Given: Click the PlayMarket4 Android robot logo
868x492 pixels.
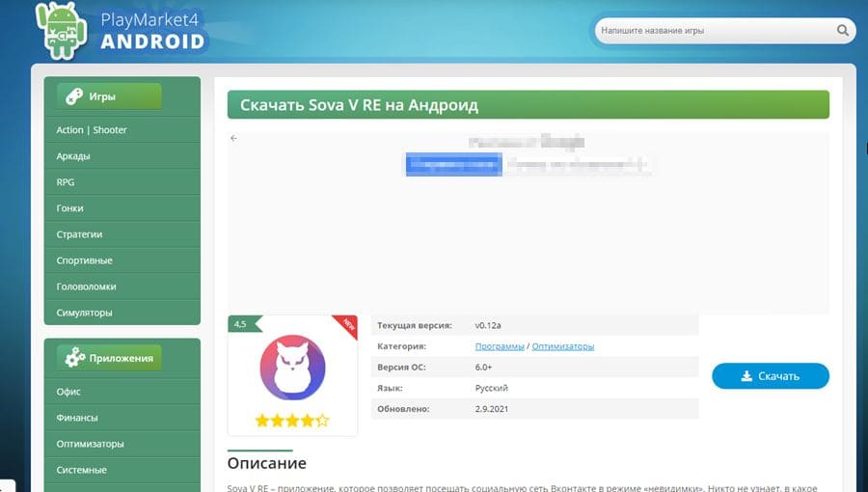Looking at the screenshot, I should pos(61,30).
